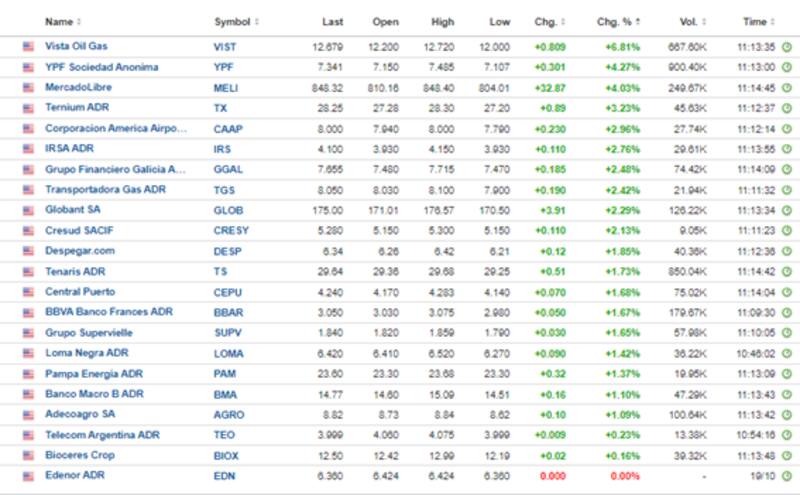Image resolution: width=800 pixels, height=495 pixels.
Task: Click the flag icon beside Globant SA
Action: [28, 210]
